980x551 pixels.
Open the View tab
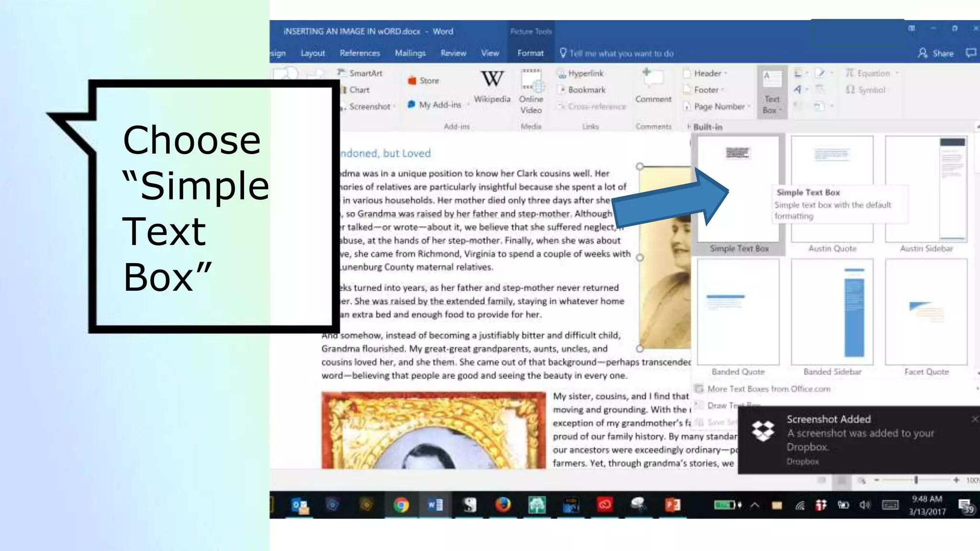490,53
